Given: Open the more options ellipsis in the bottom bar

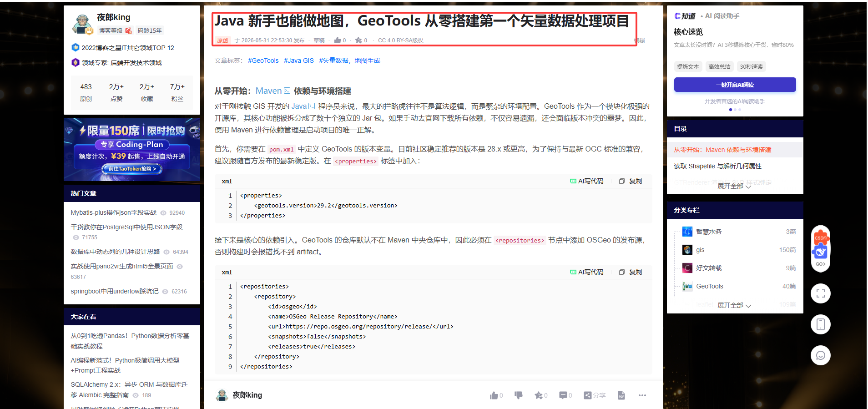Looking at the screenshot, I should pos(642,395).
